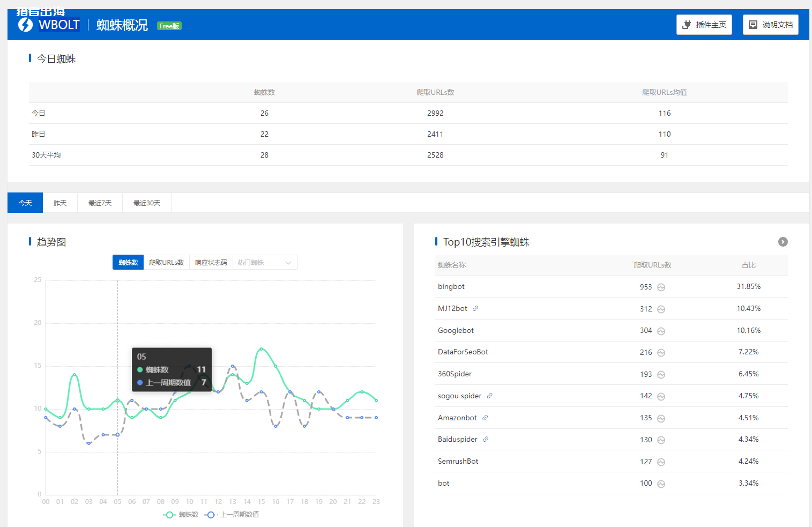Open the 热门蜘蛛 dropdown
812x527 pixels.
[265, 263]
